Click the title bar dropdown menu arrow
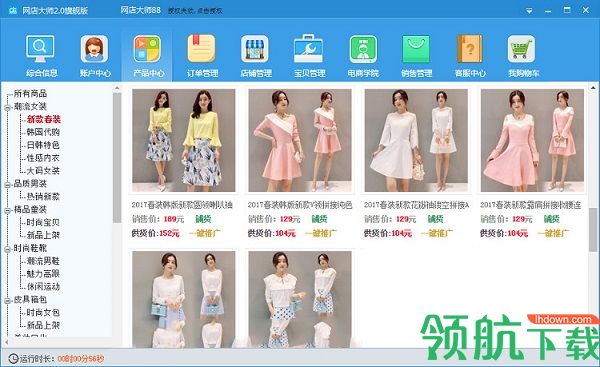The image size is (600, 367). 529,11
